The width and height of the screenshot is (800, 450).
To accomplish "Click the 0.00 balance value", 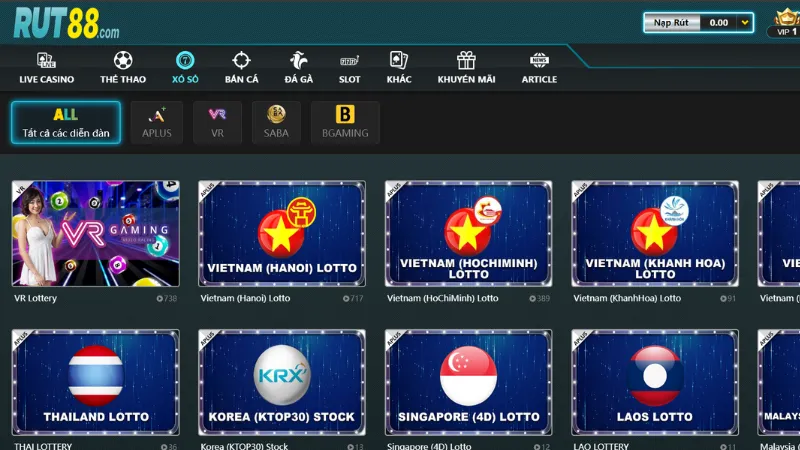I will coord(718,22).
